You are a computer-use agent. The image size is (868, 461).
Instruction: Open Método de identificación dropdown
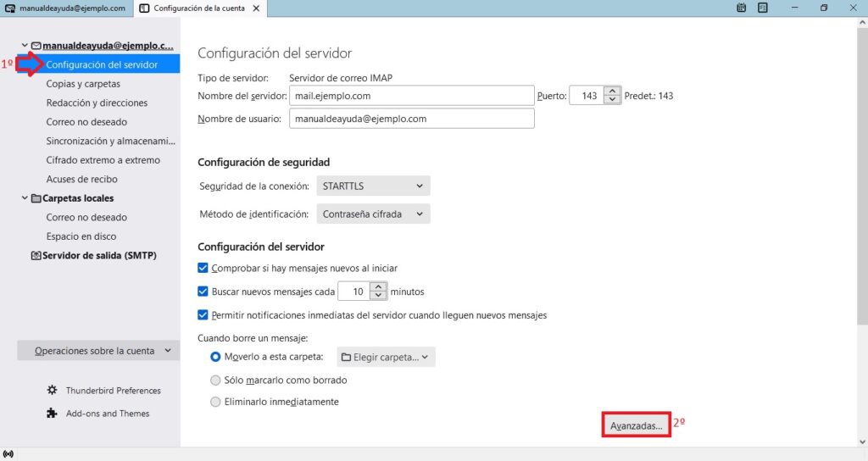(x=373, y=214)
